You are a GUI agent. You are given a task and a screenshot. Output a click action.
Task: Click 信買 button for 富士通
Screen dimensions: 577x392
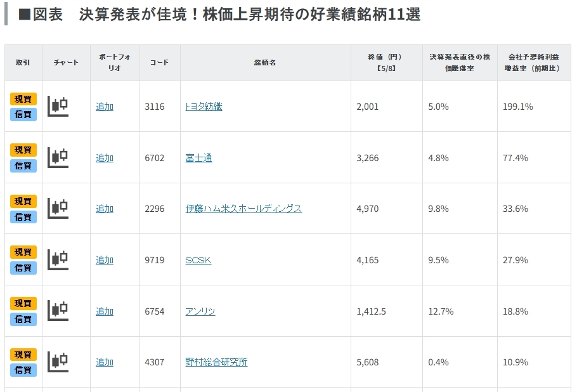[23, 166]
